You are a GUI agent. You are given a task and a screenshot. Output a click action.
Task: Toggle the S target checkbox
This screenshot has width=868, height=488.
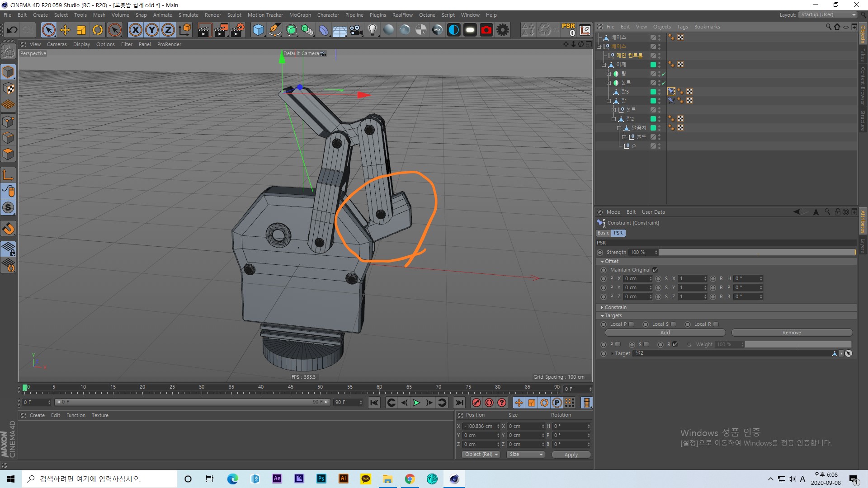(x=646, y=344)
